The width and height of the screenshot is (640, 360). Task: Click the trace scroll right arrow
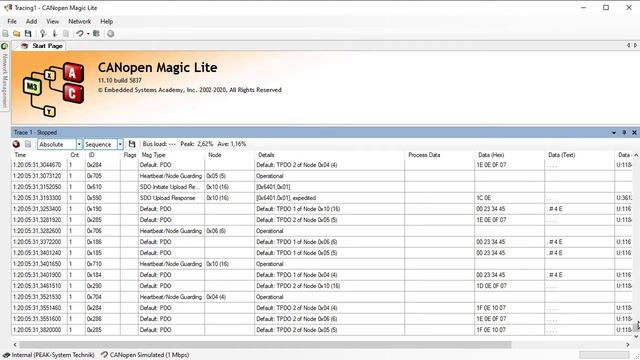[628, 345]
